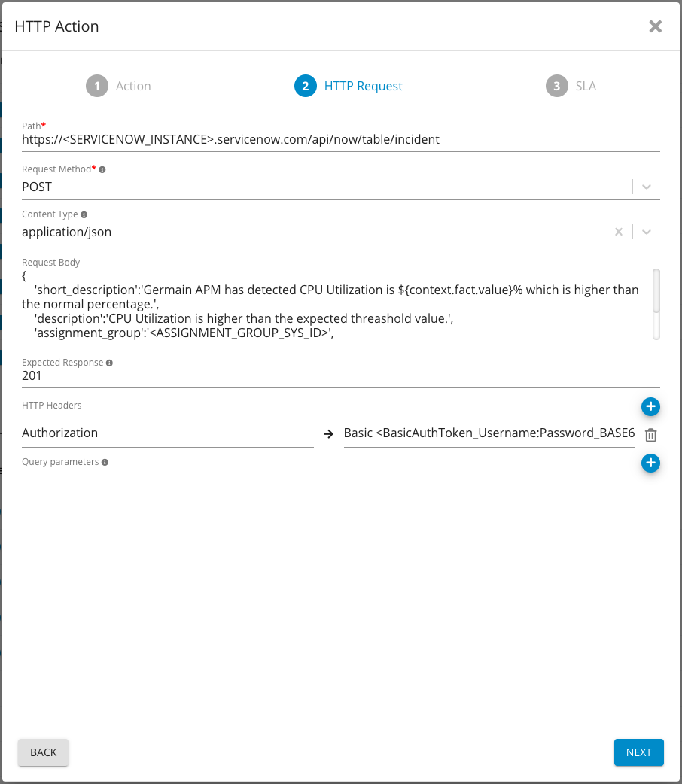Select the HTTP Request step

(349, 86)
